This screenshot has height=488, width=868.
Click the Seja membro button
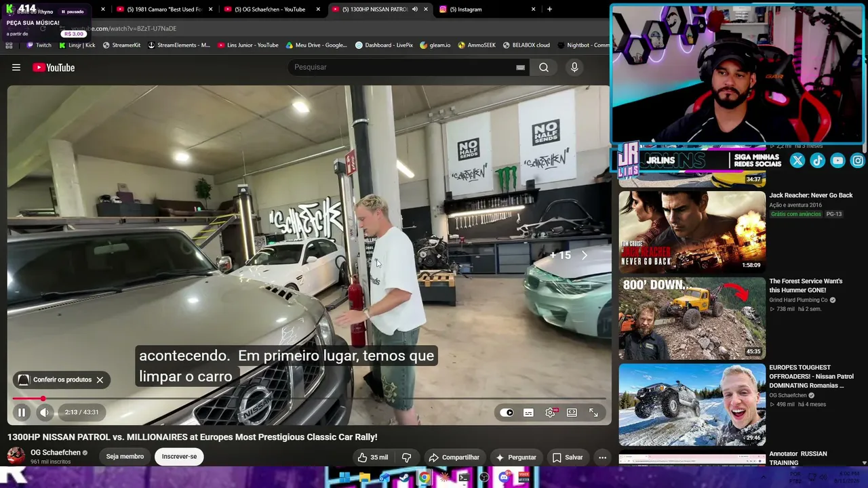click(x=125, y=457)
